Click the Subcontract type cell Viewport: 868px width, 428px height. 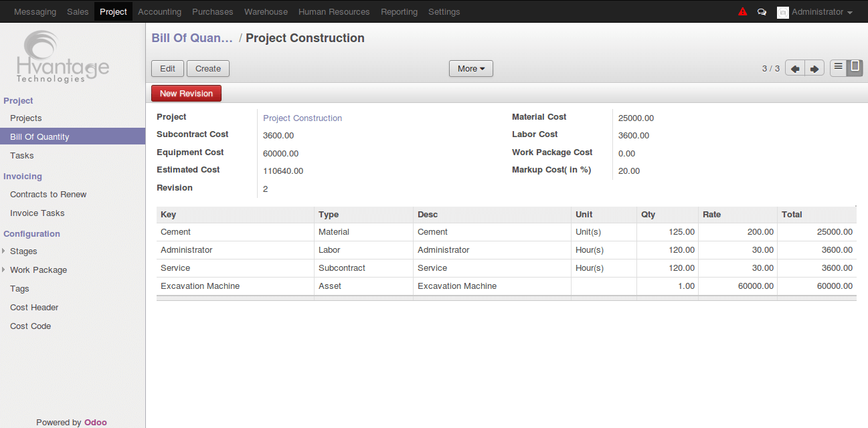point(364,268)
